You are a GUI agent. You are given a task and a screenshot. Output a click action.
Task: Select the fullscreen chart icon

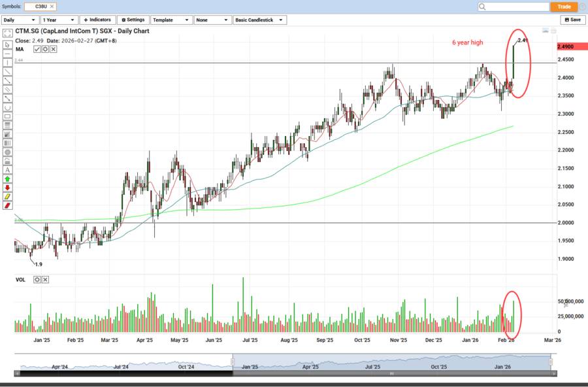[x=7, y=33]
